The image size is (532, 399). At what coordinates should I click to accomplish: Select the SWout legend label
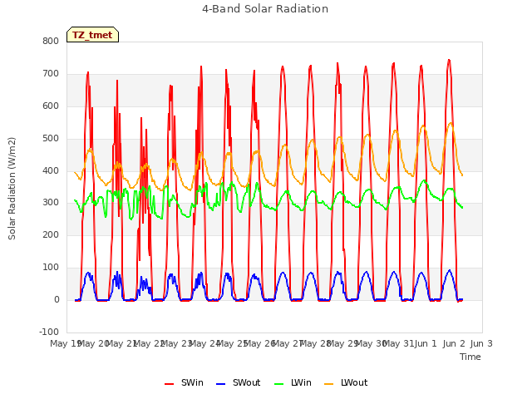coord(246,382)
